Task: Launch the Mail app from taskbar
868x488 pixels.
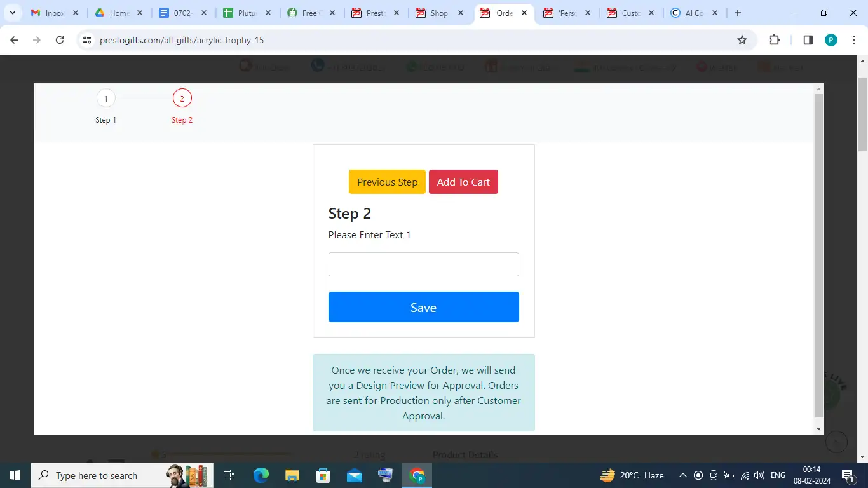Action: (x=354, y=475)
